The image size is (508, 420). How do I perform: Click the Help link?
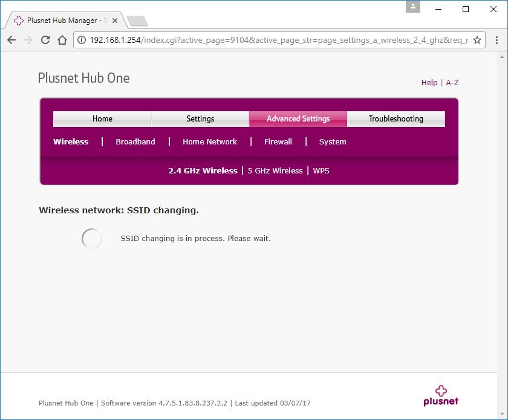point(429,83)
